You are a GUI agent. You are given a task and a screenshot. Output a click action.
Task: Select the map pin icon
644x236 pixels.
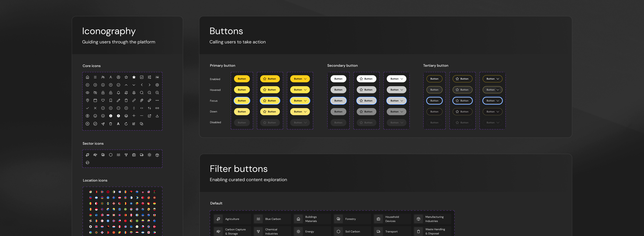point(87,101)
